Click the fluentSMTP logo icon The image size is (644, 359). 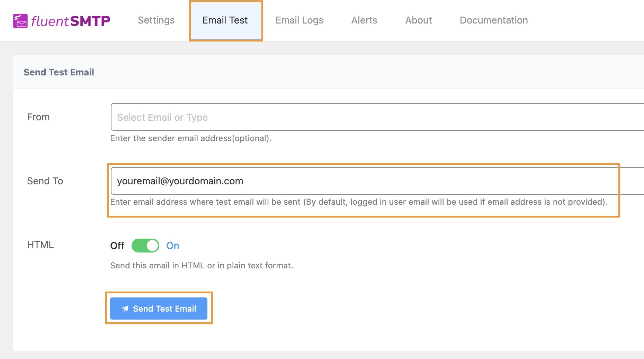click(20, 21)
